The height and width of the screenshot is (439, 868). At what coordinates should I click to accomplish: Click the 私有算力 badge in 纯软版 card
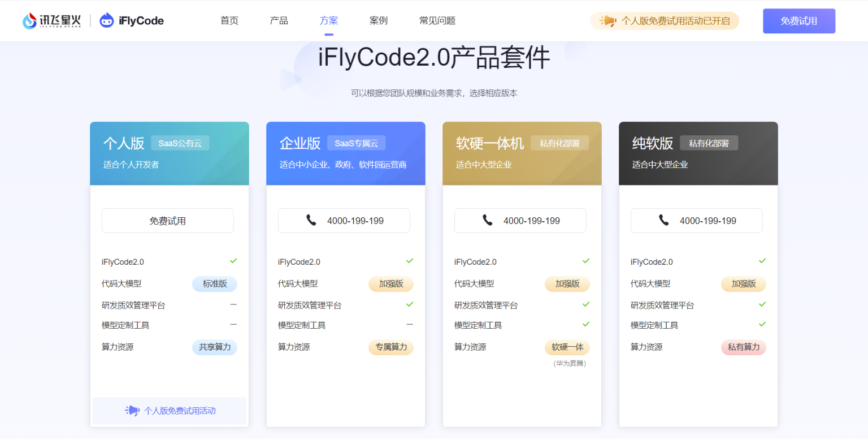tap(744, 347)
